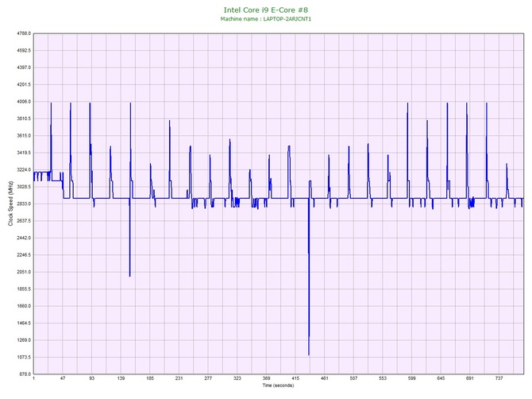The height and width of the screenshot is (399, 532).
Task: Click the 3419.5 y-axis tick label
Action: [x=24, y=153]
